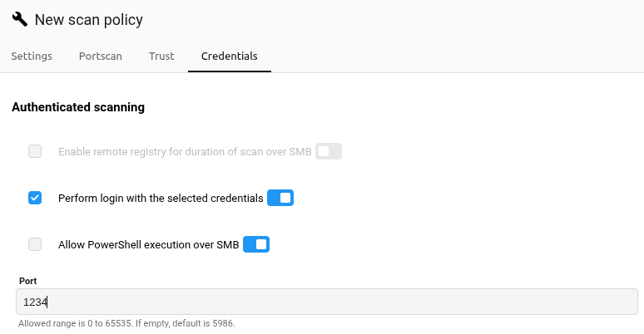The image size is (644, 334).
Task: Click the New scan policy title
Action: coord(89,19)
